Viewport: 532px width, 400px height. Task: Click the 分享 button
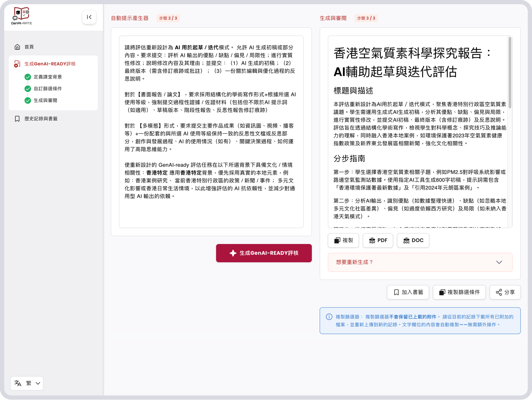[505, 292]
